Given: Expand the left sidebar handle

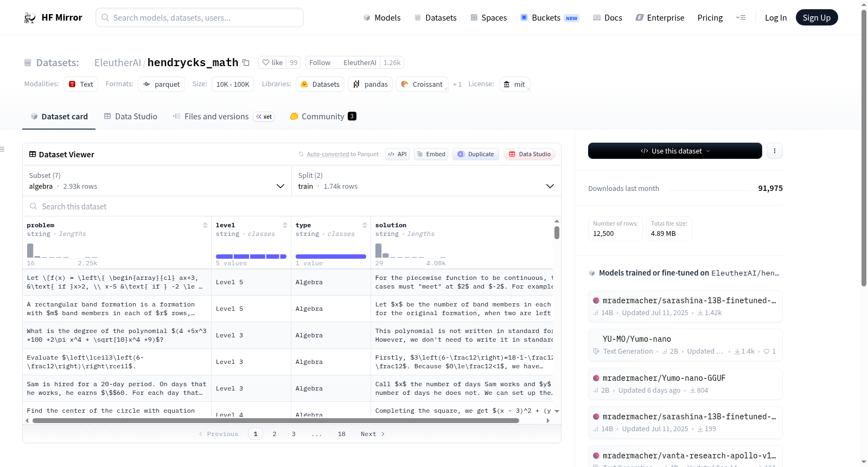Looking at the screenshot, I should click(x=2, y=149).
